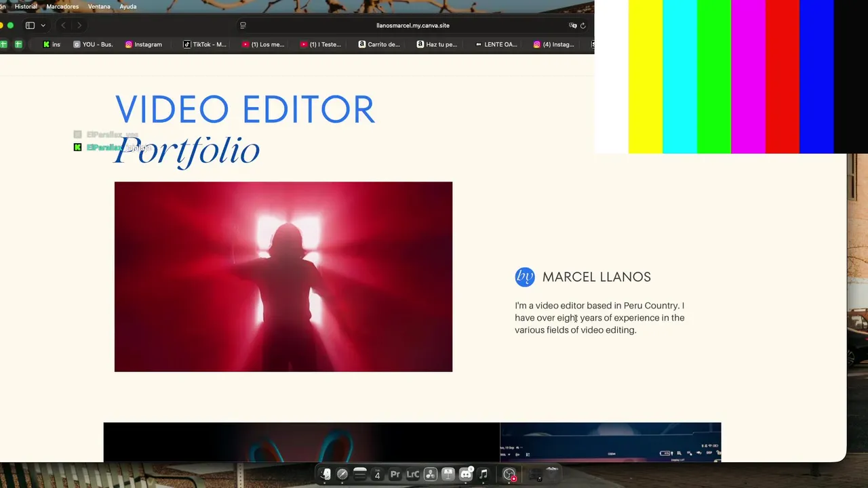Open Discord from the Dock
Screen dimensions: 868x488
[x=466, y=474]
